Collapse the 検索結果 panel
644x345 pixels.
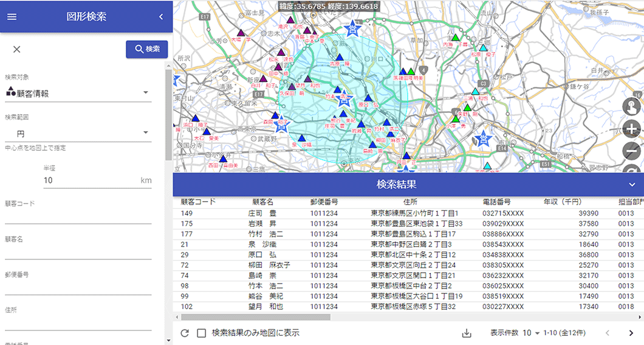point(632,184)
